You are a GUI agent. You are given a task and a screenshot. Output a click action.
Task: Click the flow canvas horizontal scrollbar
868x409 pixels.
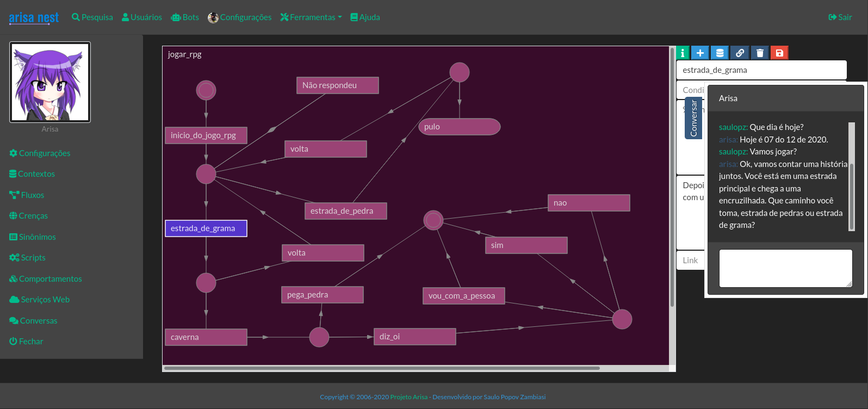[x=382, y=368]
